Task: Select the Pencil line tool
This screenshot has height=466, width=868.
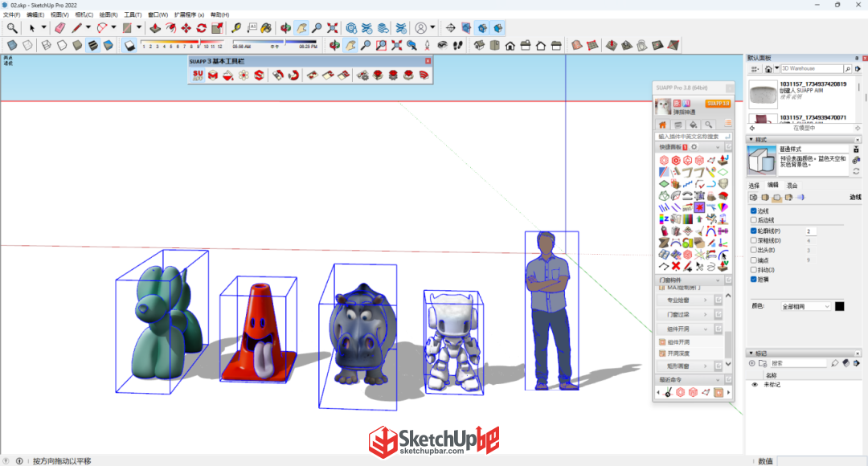Action: 77,27
